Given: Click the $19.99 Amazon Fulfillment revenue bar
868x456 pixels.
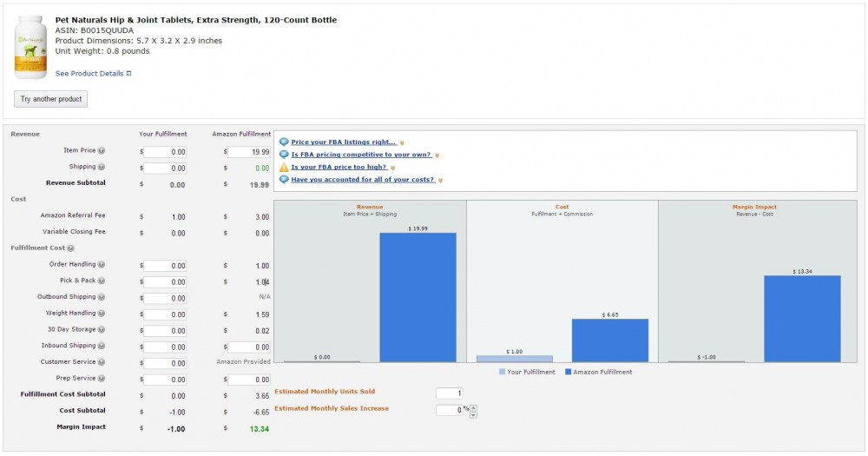Looking at the screenshot, I should click(x=418, y=298).
